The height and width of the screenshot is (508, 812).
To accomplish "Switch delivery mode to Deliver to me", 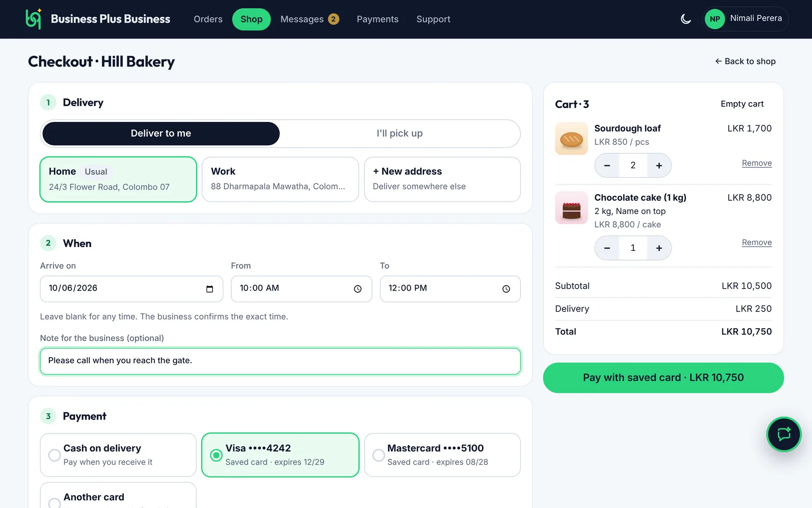I will point(161,134).
